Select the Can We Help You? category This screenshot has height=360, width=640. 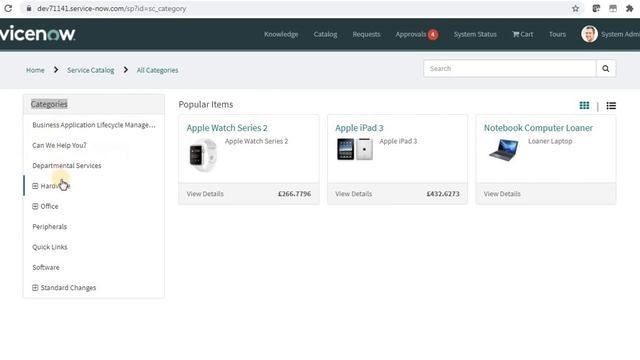pyautogui.click(x=59, y=145)
